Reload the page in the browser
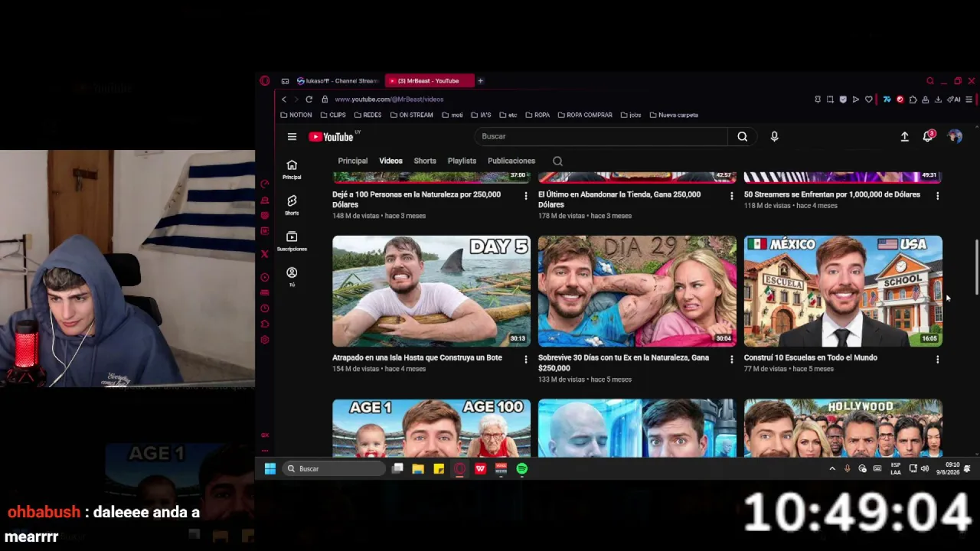 (x=309, y=99)
